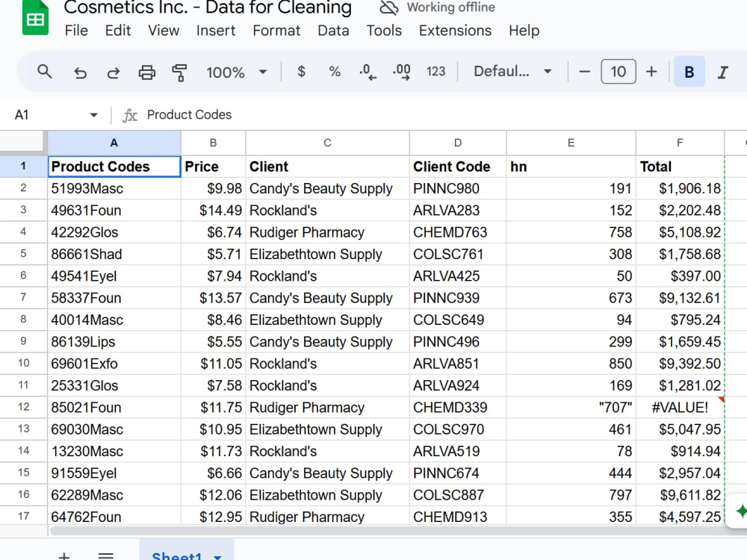Toggle italic formatting
747x560 pixels.
pyautogui.click(x=722, y=72)
